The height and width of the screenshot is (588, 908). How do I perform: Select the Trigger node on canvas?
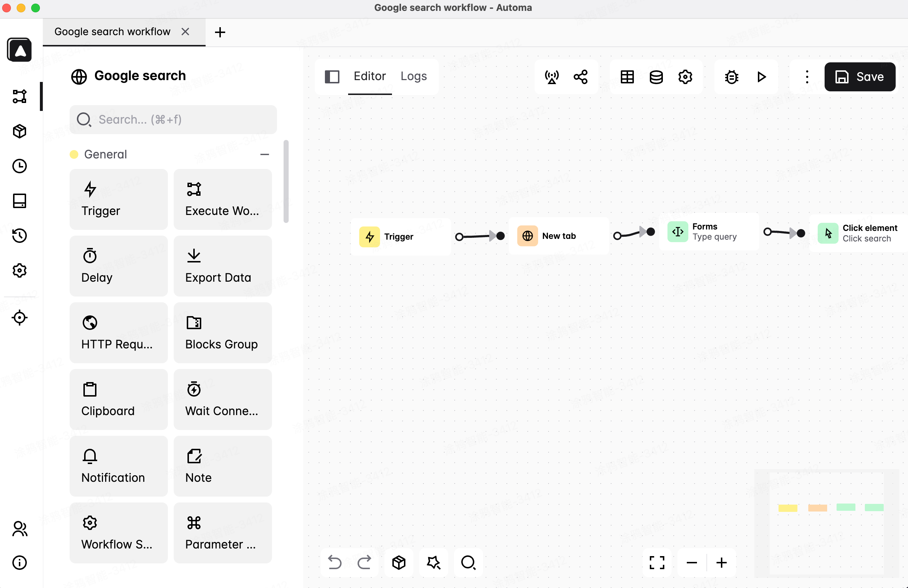pyautogui.click(x=401, y=236)
